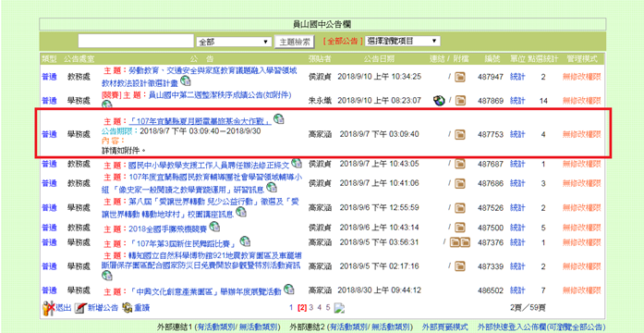The width and height of the screenshot is (644, 333).
Task: Open the 選擇瀏覽項目 dropdown
Action: [403, 41]
